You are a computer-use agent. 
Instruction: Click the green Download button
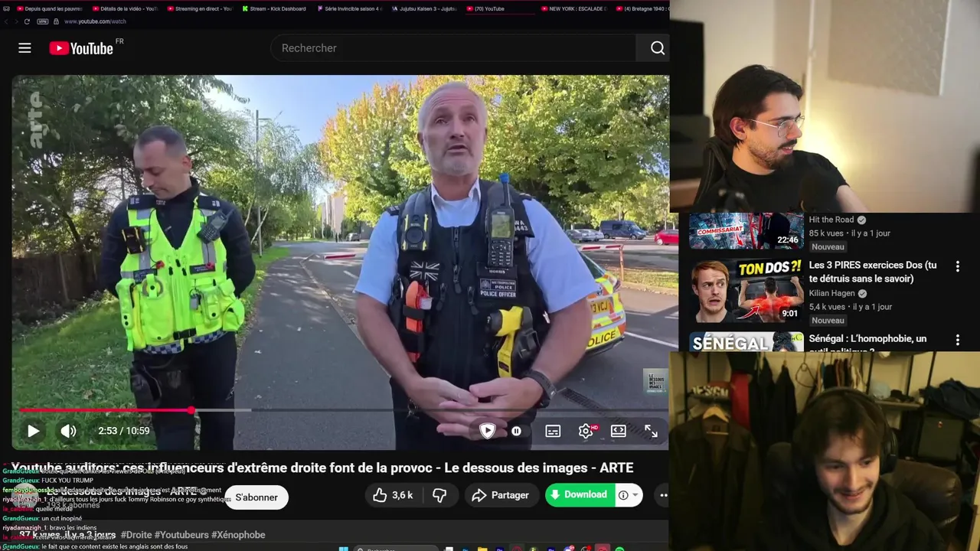(x=579, y=494)
